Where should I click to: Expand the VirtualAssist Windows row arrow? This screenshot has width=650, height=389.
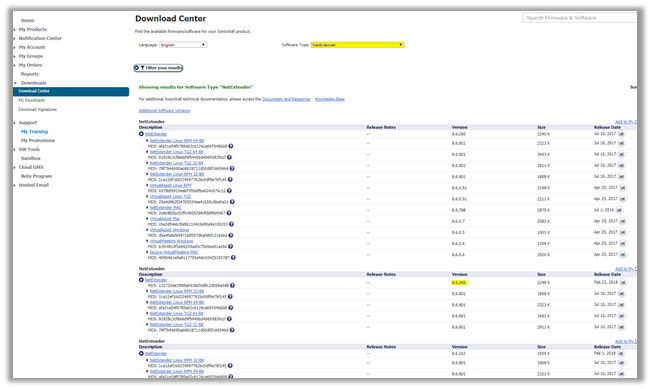pos(147,230)
